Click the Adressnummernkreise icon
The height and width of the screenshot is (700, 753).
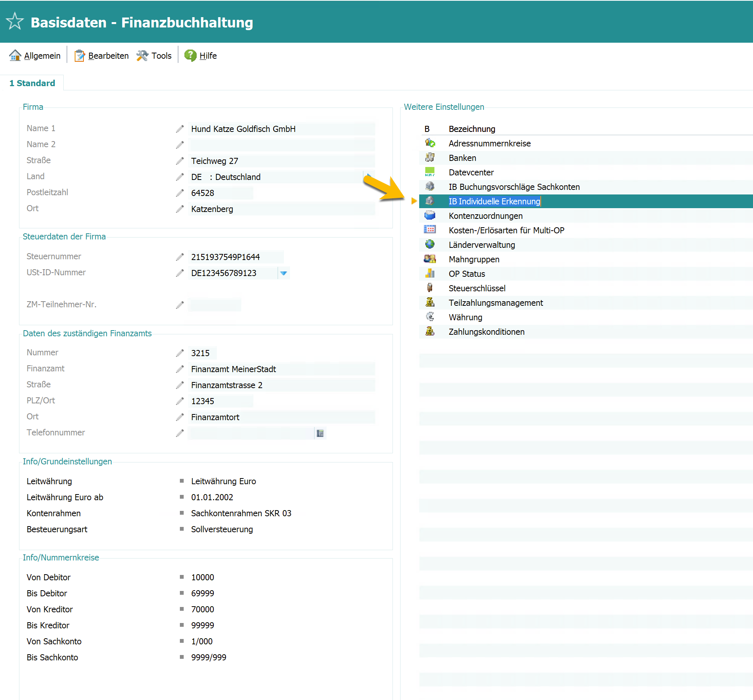pos(430,143)
